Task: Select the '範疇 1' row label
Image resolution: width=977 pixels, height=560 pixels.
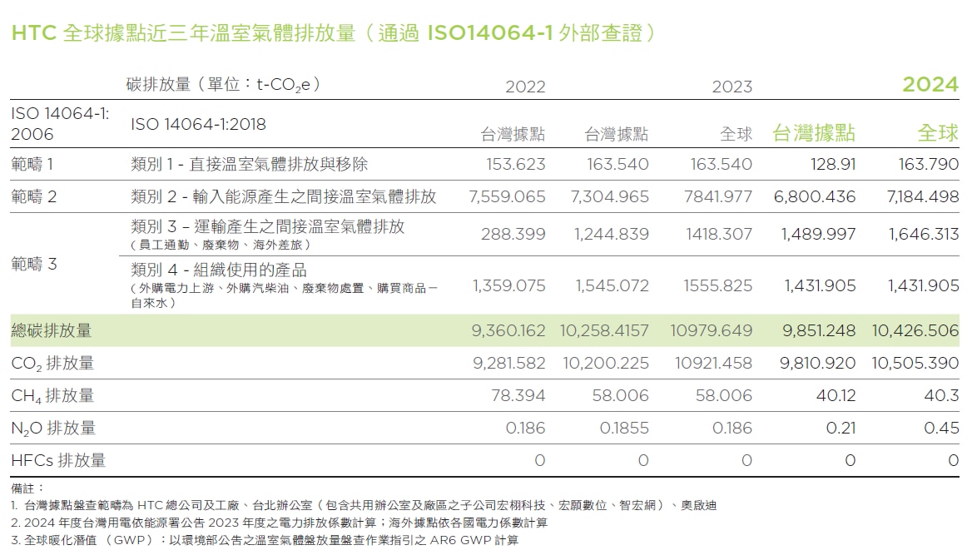Action: (x=32, y=165)
